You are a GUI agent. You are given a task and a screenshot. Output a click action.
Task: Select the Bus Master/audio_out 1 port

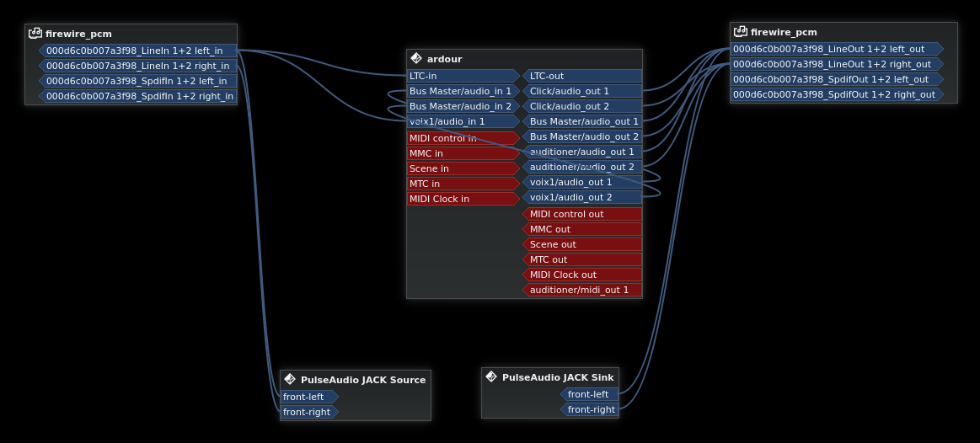[x=582, y=121]
